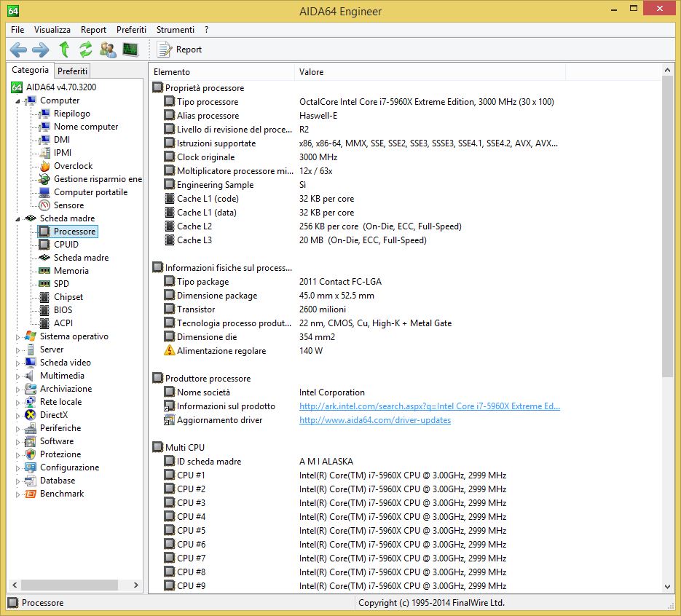Switch to the Preferiti tab
This screenshot has width=681, height=616.
pos(72,71)
